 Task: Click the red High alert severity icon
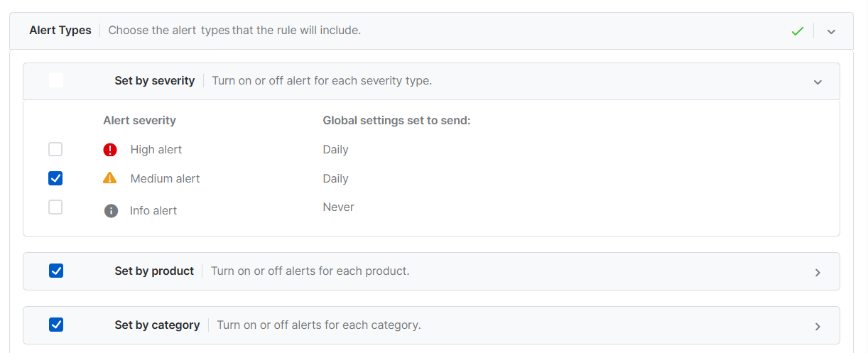pyautogui.click(x=110, y=150)
